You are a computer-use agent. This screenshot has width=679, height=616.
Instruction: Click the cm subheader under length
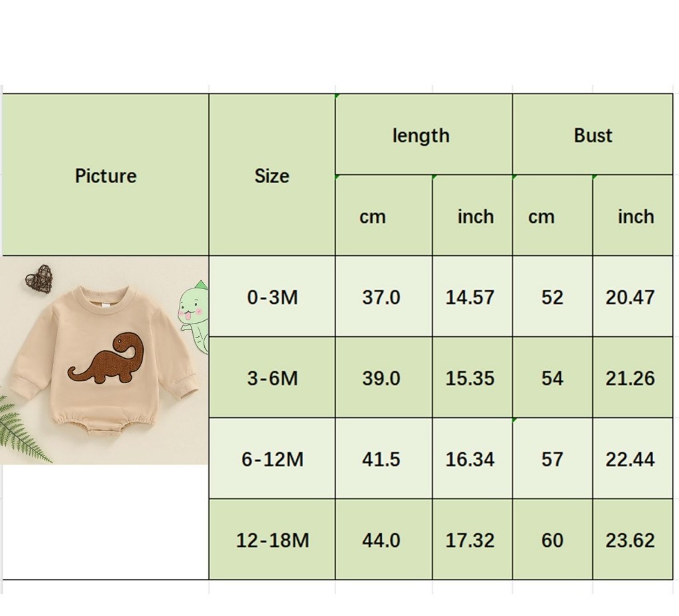[x=373, y=217]
